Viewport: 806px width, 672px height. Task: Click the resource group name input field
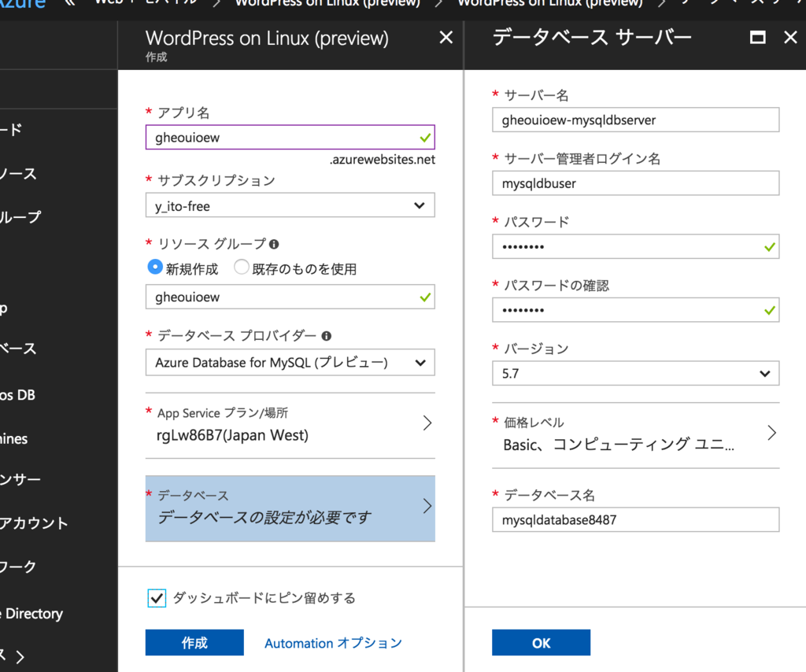(290, 297)
